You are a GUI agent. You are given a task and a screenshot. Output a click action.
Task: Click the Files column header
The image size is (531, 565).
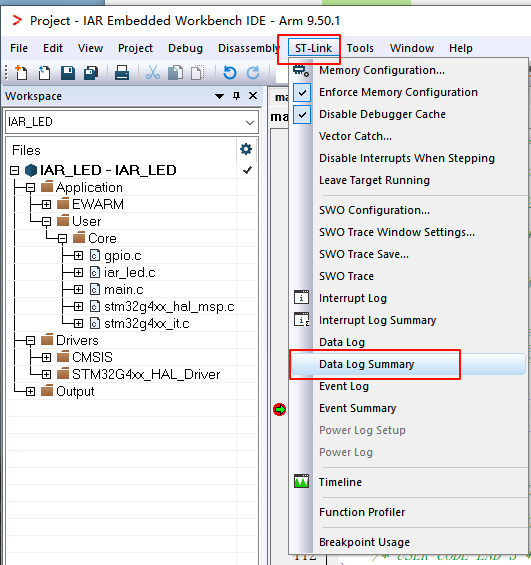click(x=26, y=150)
